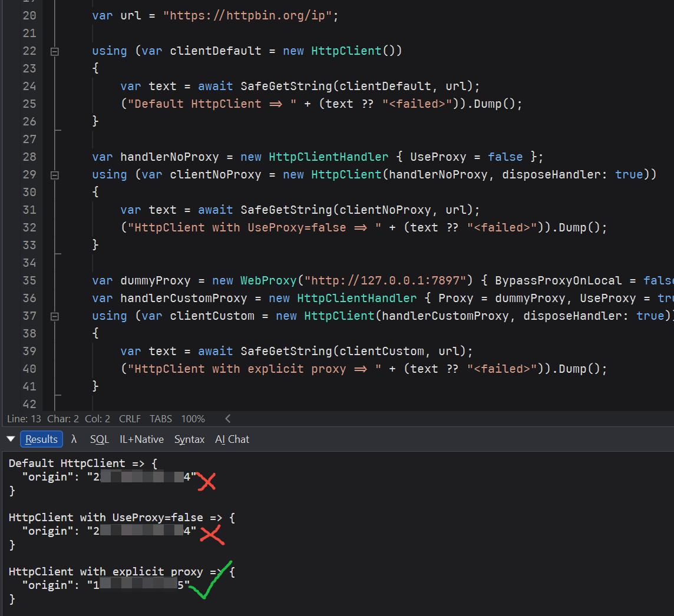Click the handlerNoProxy variable on line 28

click(169, 157)
